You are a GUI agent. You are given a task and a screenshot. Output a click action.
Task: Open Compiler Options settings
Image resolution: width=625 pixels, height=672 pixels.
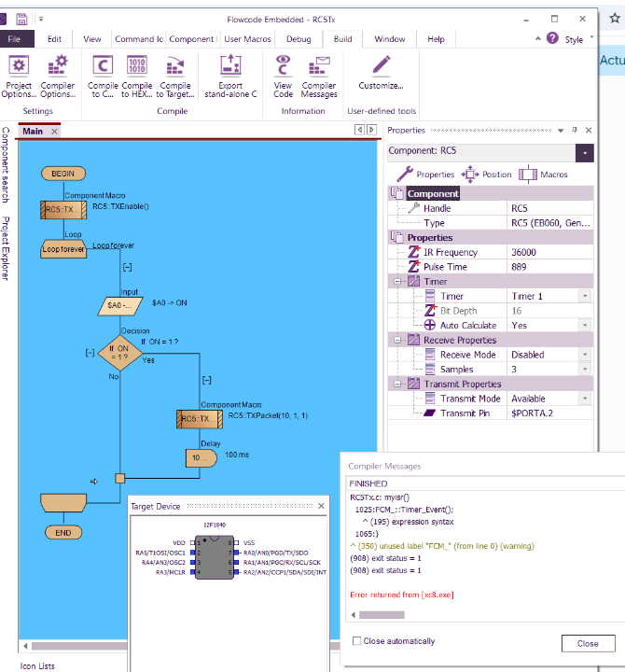pyautogui.click(x=58, y=77)
